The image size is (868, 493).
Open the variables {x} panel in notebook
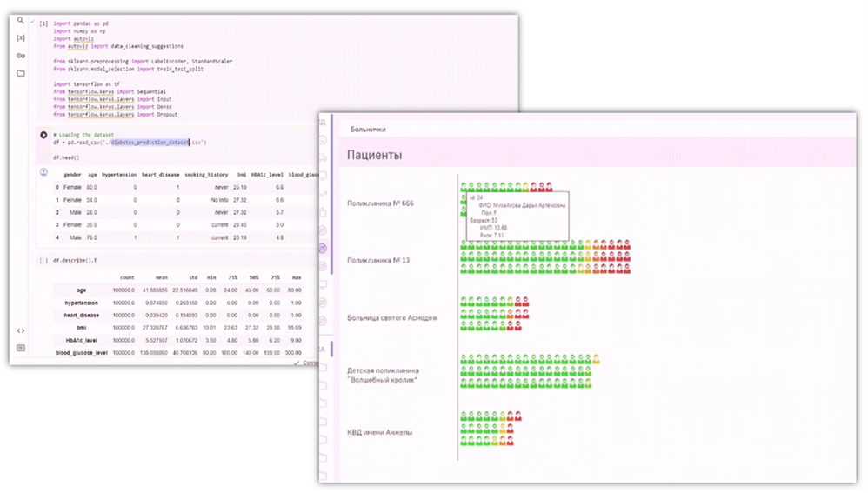[21, 37]
